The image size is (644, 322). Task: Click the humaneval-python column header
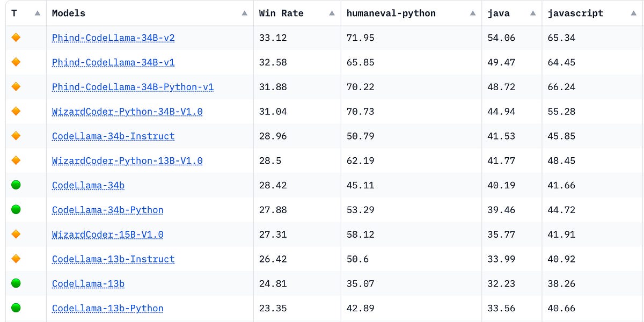(x=391, y=13)
